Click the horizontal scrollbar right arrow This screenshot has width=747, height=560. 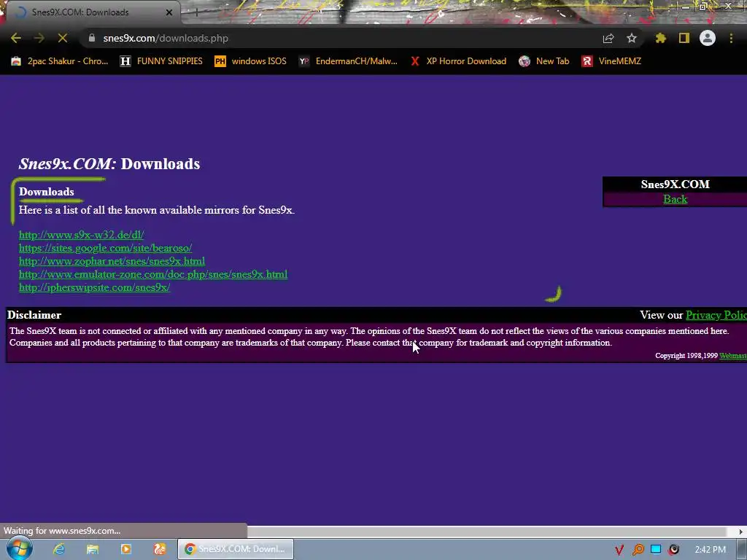(x=741, y=531)
